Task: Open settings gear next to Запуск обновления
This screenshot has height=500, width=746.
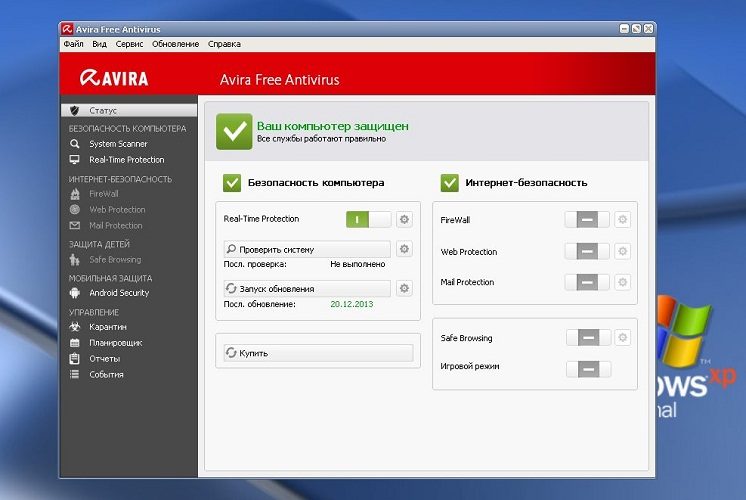Action: tap(404, 288)
